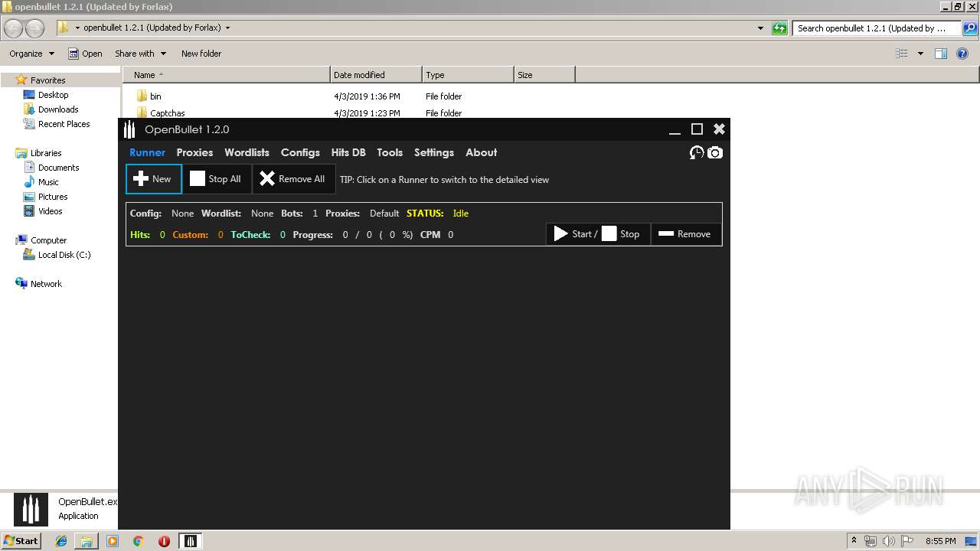Open the view options dropdown arrow

click(920, 54)
